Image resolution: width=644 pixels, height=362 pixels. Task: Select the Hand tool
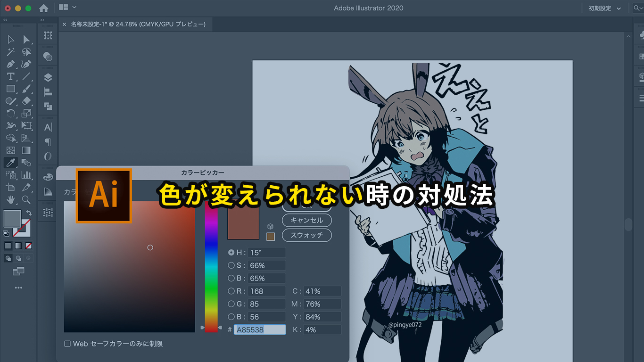10,200
